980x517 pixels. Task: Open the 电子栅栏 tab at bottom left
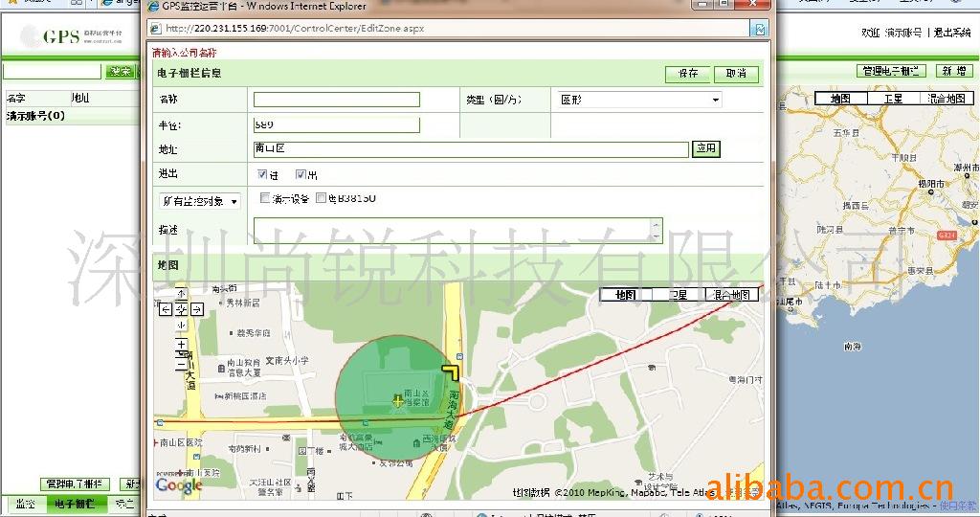[x=75, y=504]
